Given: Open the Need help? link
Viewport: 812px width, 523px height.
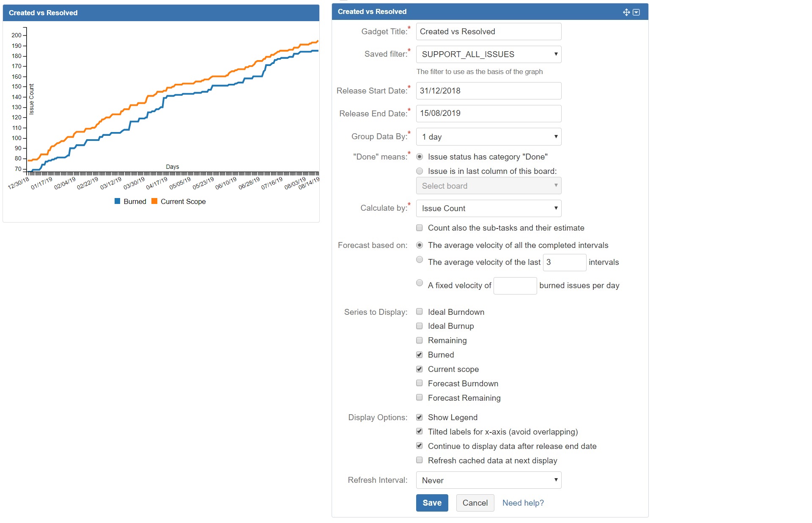Looking at the screenshot, I should (x=523, y=503).
